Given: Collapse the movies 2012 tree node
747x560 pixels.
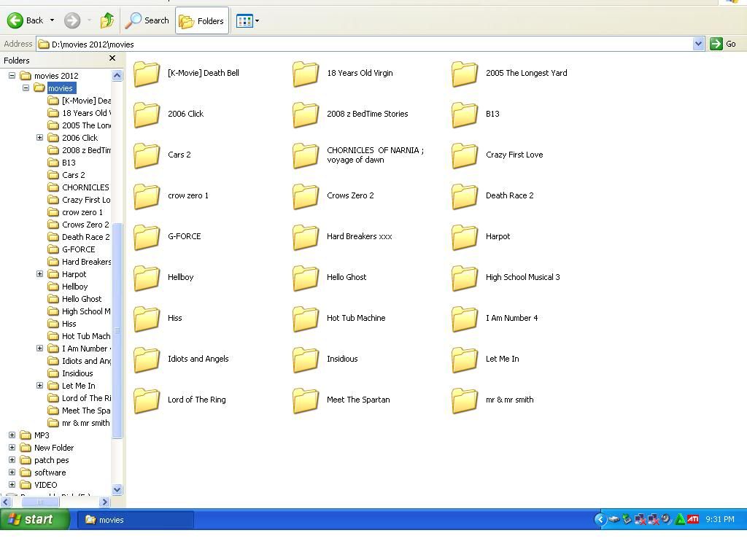Looking at the screenshot, I should click(12, 76).
